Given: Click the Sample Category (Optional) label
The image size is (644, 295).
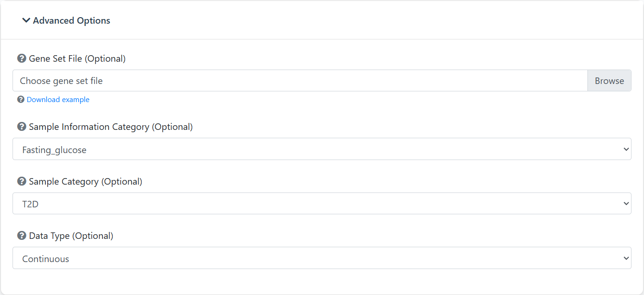Looking at the screenshot, I should pos(85,181).
